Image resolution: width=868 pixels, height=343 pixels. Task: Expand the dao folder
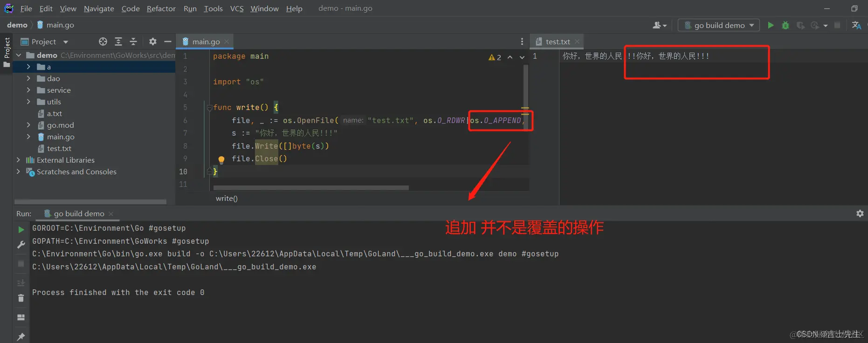point(28,78)
